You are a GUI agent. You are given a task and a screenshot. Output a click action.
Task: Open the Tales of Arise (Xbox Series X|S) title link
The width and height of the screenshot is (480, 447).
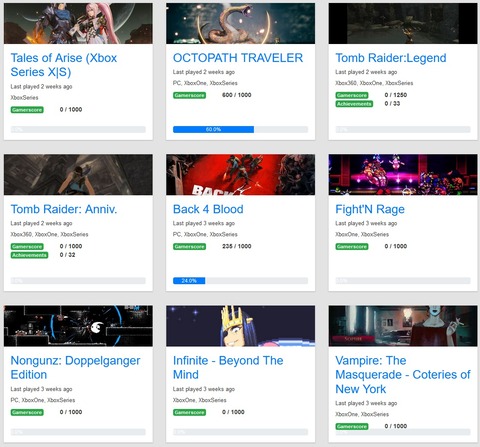[64, 65]
